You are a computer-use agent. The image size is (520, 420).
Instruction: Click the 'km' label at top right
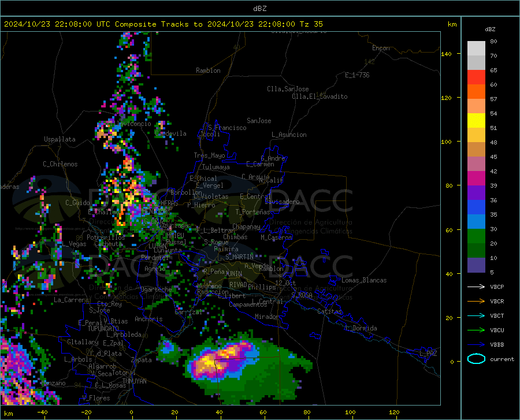[x=452, y=24]
